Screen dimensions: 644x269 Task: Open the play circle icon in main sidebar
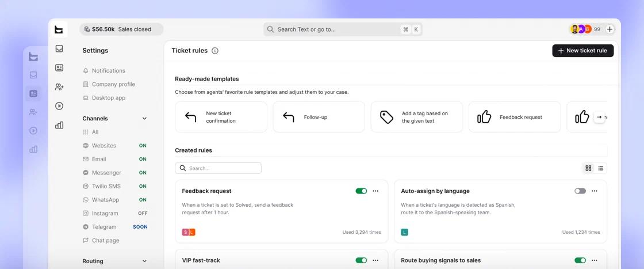coord(59,106)
